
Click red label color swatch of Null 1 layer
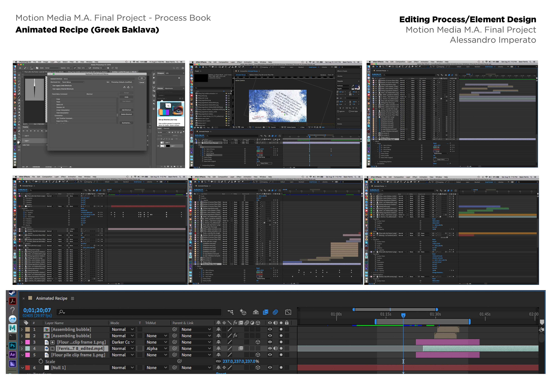click(x=27, y=368)
